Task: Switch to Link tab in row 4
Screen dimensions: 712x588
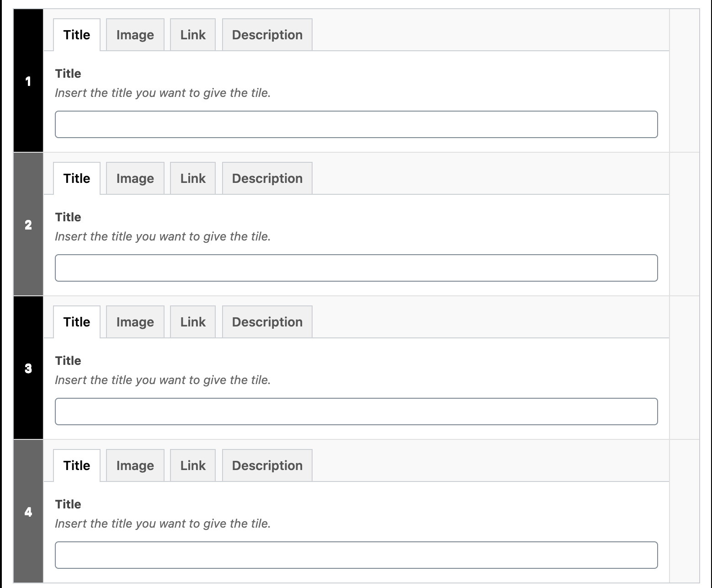Action: pyautogui.click(x=192, y=465)
